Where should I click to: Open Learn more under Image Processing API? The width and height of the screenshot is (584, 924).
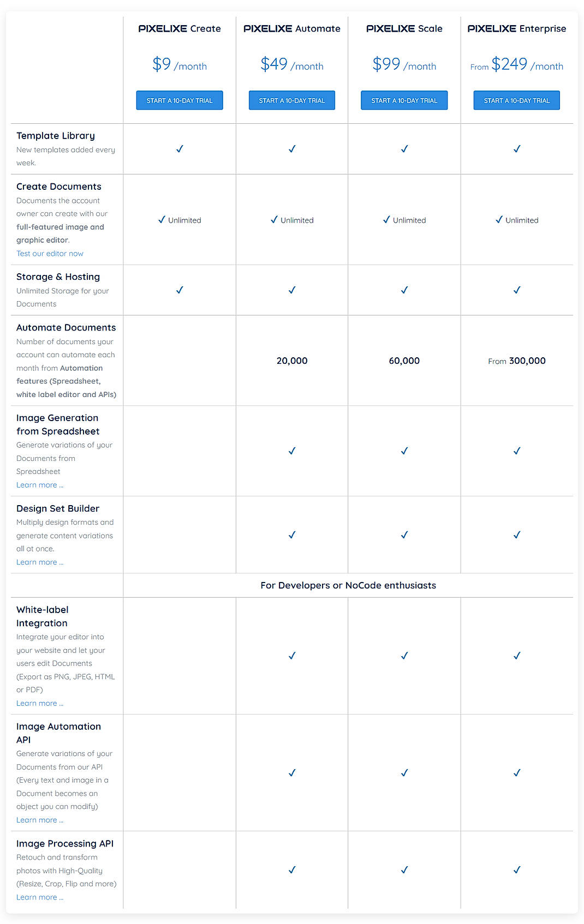(x=40, y=897)
